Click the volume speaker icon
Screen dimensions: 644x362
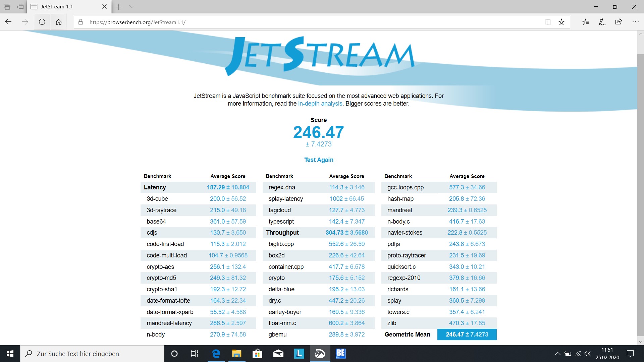587,354
